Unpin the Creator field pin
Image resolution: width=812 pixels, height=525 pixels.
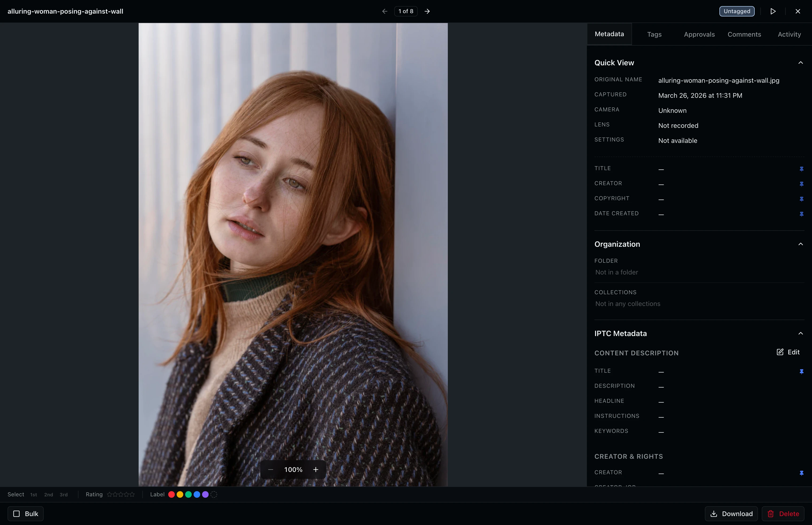801,184
